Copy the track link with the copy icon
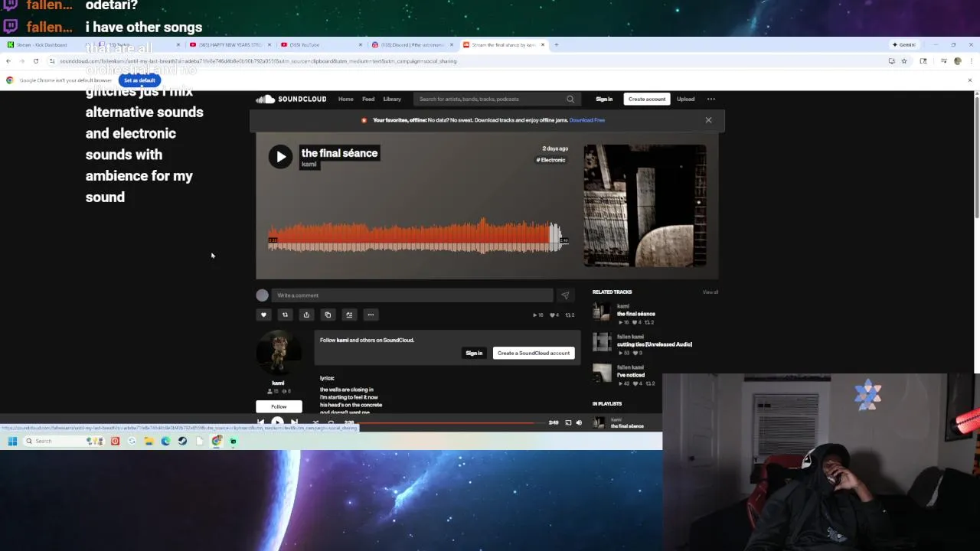The height and width of the screenshot is (551, 980). [x=328, y=315]
